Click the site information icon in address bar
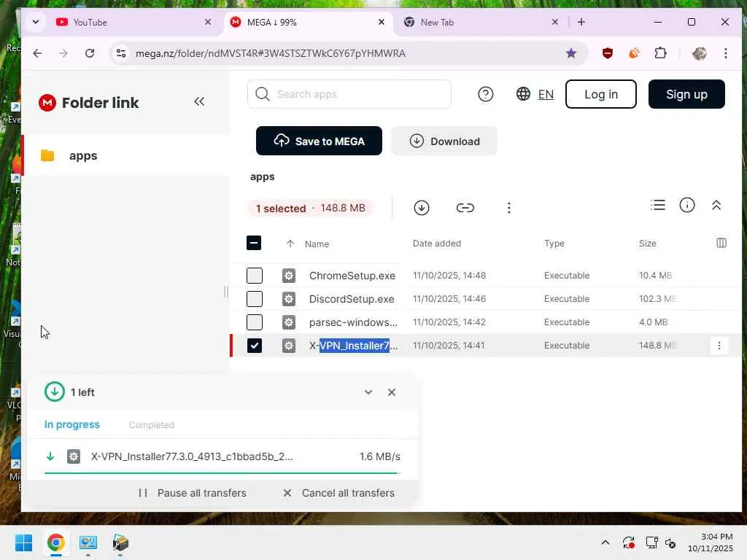The width and height of the screenshot is (747, 560). pos(121,53)
